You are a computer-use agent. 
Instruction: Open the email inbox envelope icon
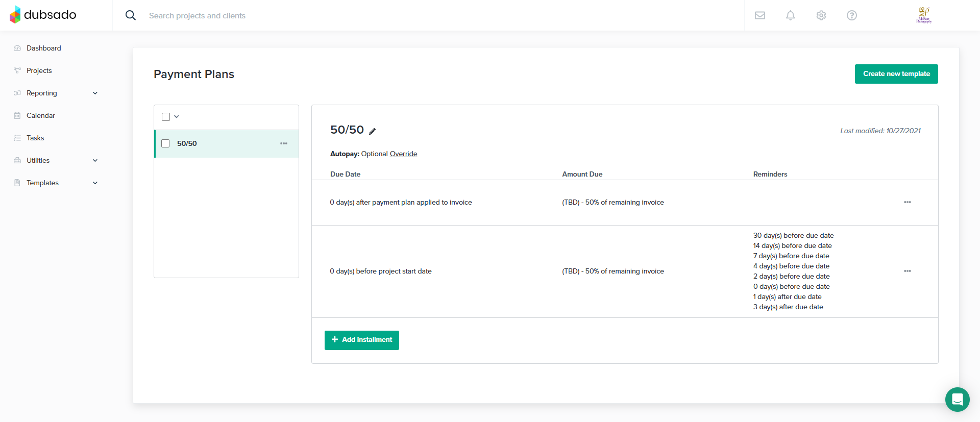coord(760,15)
